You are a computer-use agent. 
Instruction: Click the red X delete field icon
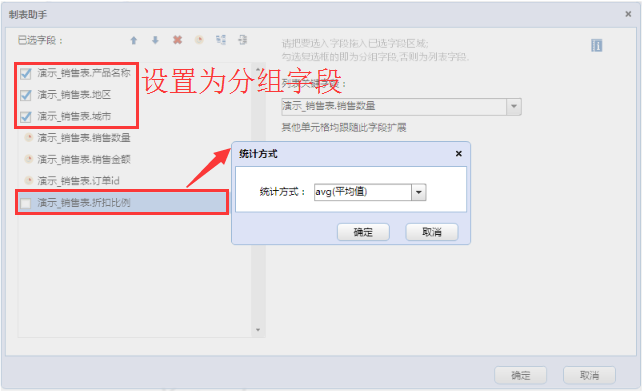click(177, 40)
